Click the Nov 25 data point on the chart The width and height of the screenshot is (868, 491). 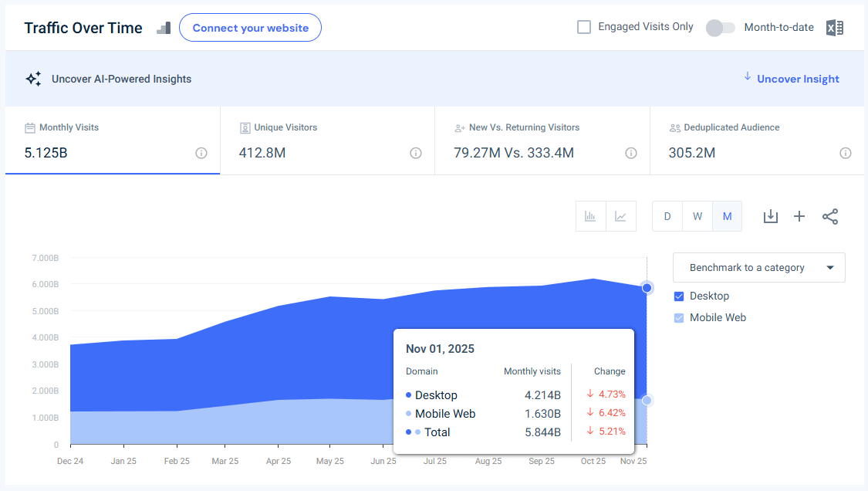pyautogui.click(x=647, y=286)
